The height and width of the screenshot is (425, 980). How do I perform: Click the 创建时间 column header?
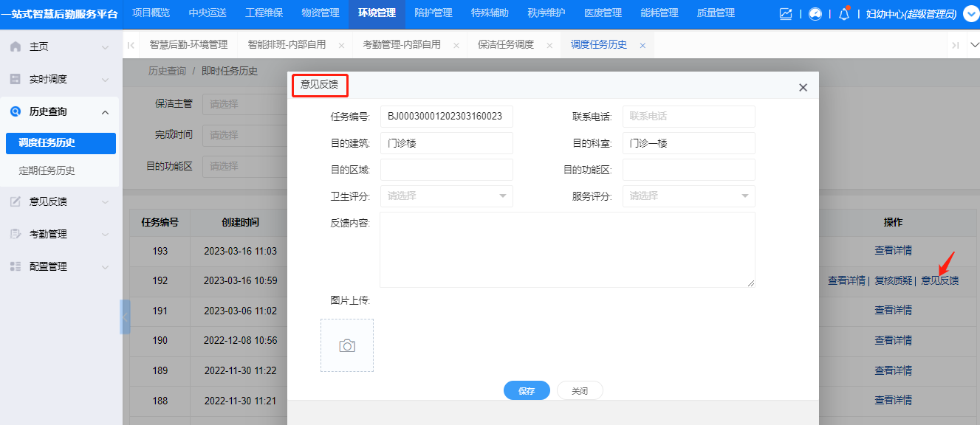pos(240,222)
